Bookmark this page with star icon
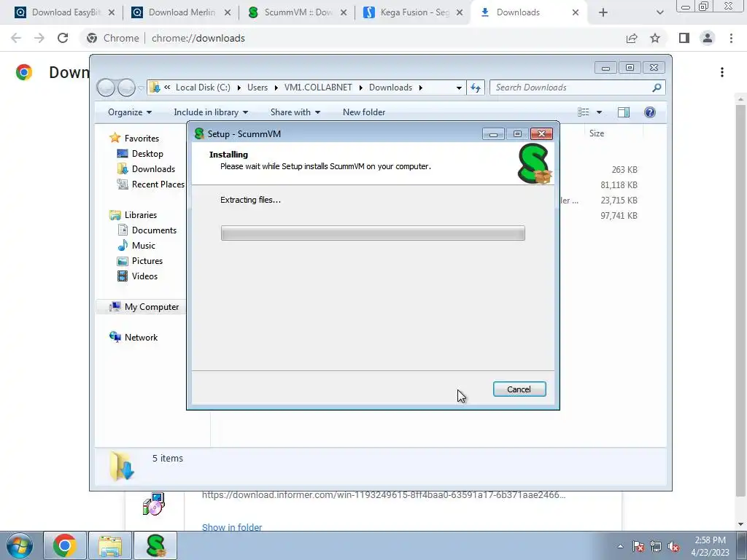747x560 pixels. (655, 38)
